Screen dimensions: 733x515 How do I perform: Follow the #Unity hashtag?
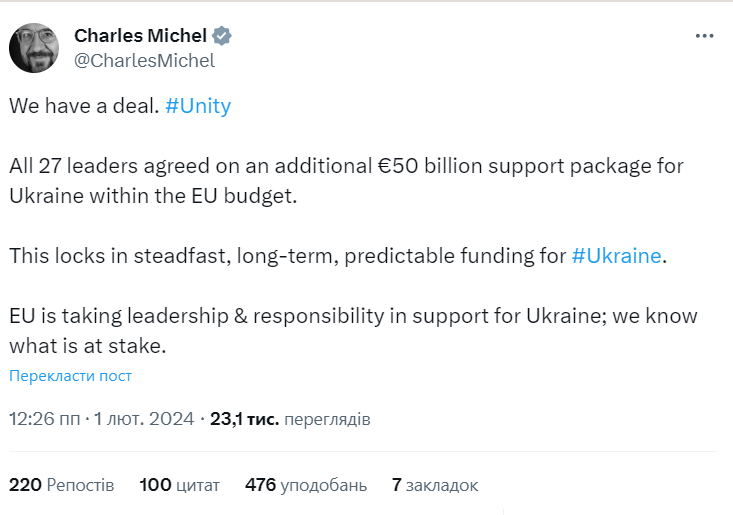[x=198, y=106]
